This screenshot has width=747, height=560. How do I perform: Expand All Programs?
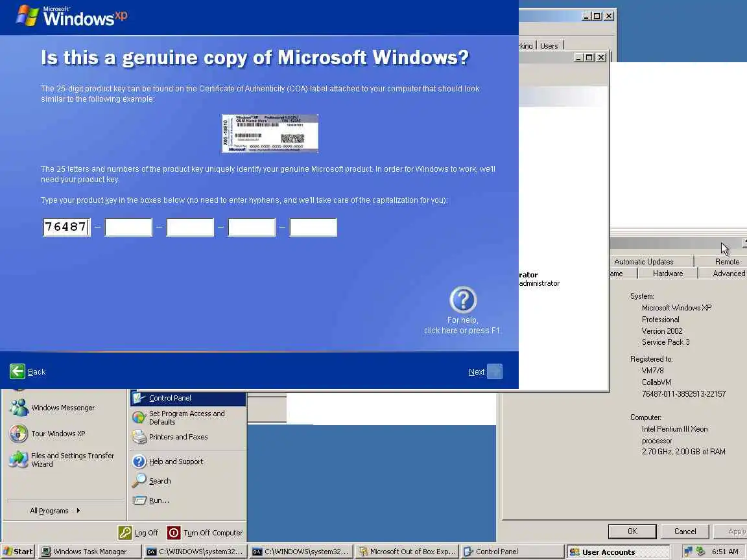click(54, 511)
